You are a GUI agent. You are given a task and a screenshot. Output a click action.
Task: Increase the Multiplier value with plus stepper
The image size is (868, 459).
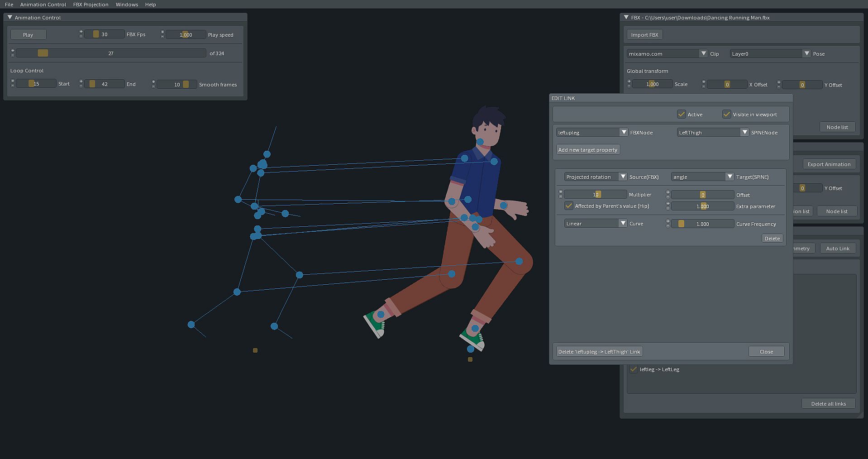coord(561,192)
